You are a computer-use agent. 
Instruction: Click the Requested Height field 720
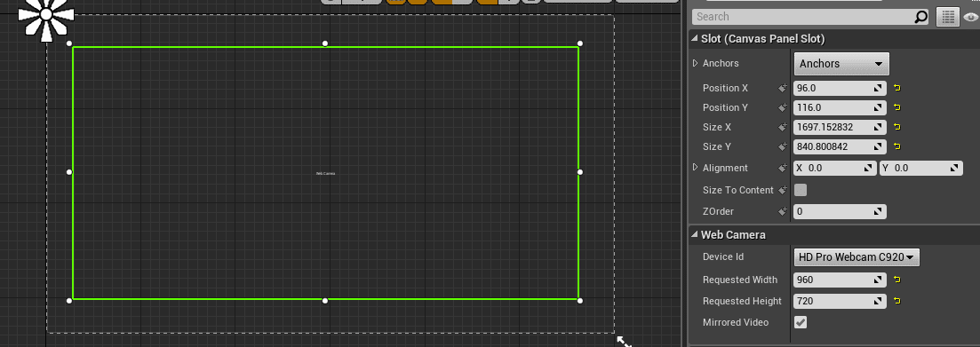(x=840, y=301)
